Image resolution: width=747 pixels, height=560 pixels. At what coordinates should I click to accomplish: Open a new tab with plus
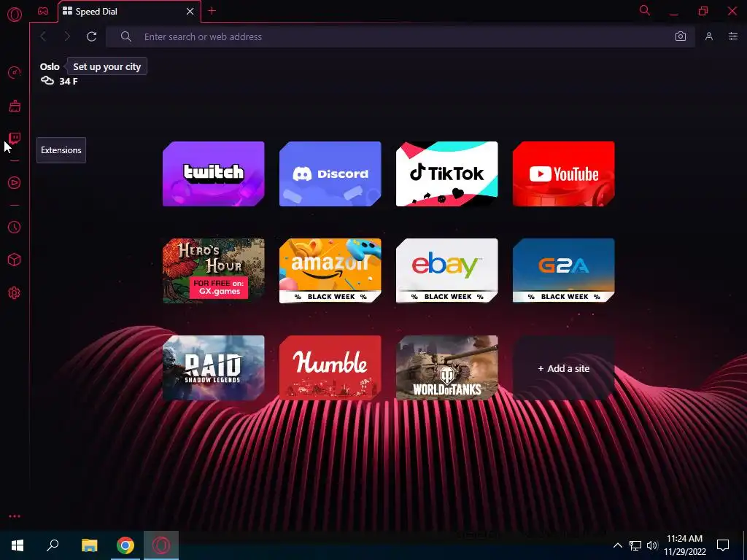click(x=212, y=11)
